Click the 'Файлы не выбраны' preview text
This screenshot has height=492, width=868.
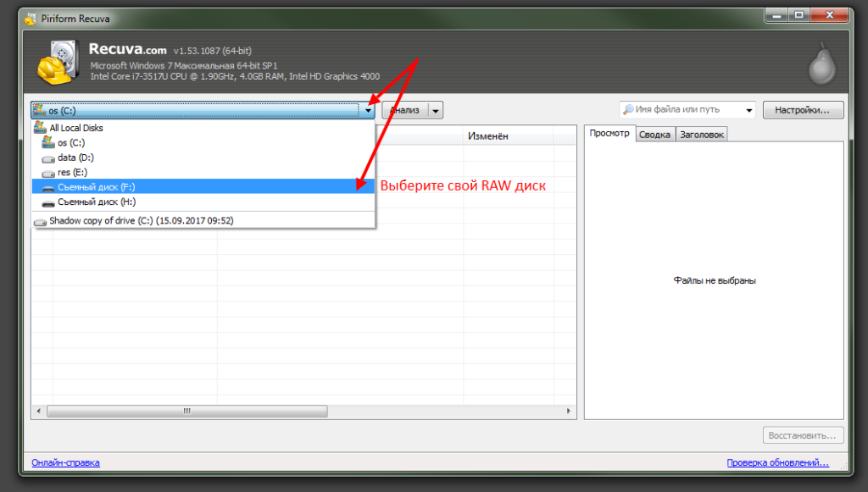pyautogui.click(x=715, y=281)
